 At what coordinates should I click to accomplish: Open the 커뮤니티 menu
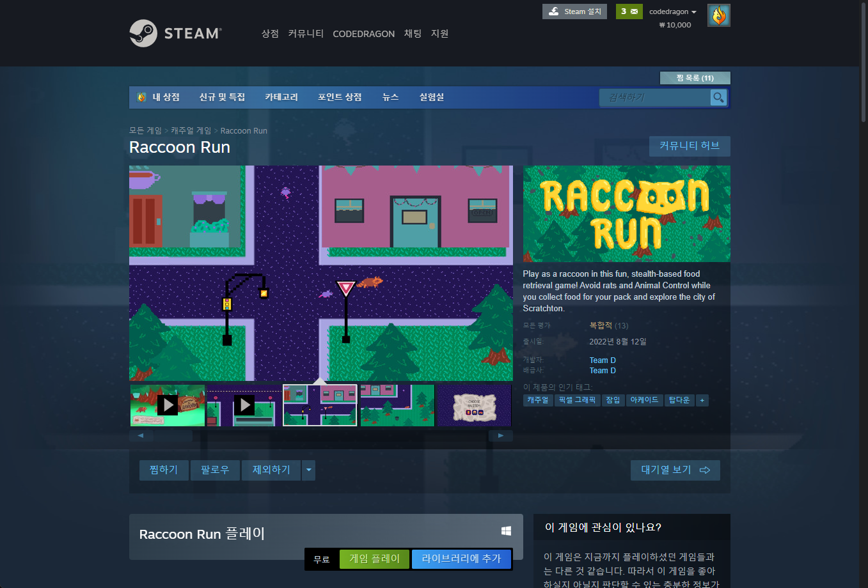point(306,33)
